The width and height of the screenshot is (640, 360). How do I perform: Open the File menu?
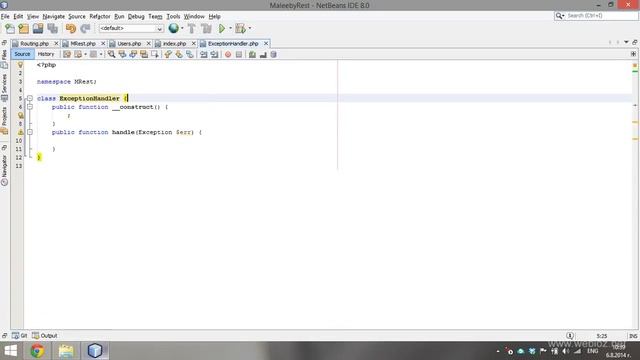(5, 16)
